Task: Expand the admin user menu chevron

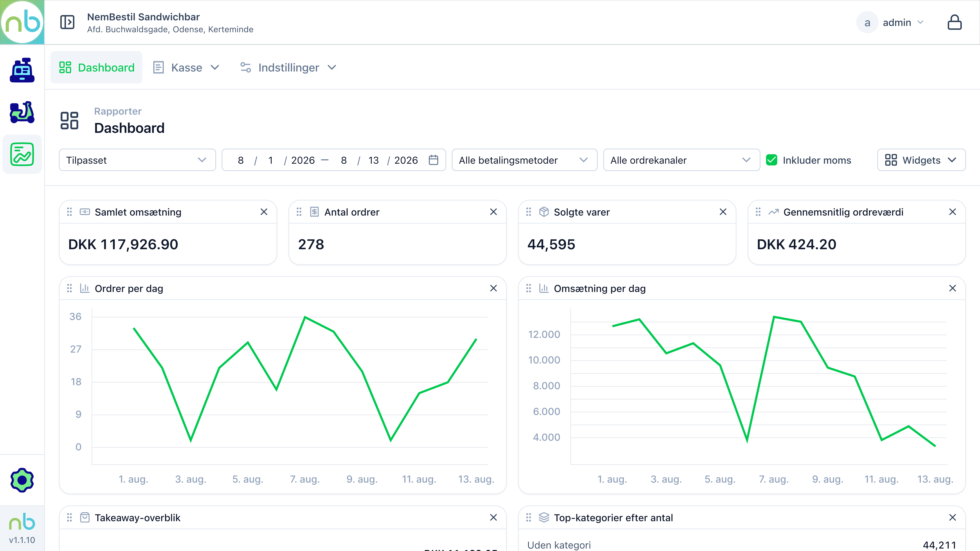Action: click(x=920, y=22)
